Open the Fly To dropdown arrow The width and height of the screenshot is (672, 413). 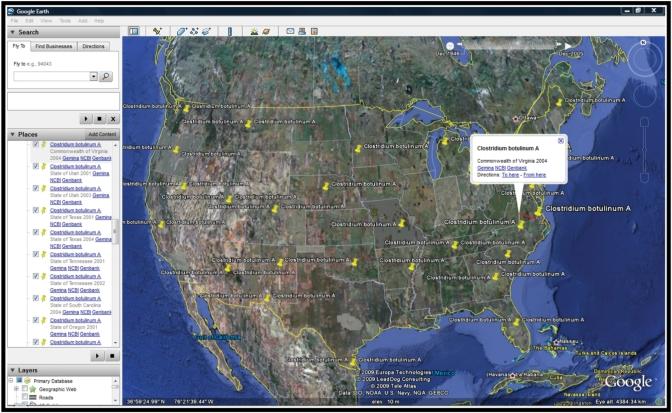(x=93, y=76)
